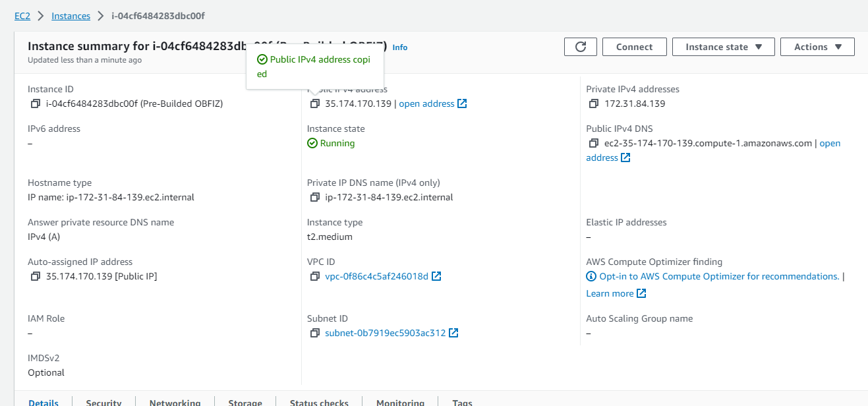Click the t2.medium instance type text
Screen dimensions: 868x406
point(330,237)
